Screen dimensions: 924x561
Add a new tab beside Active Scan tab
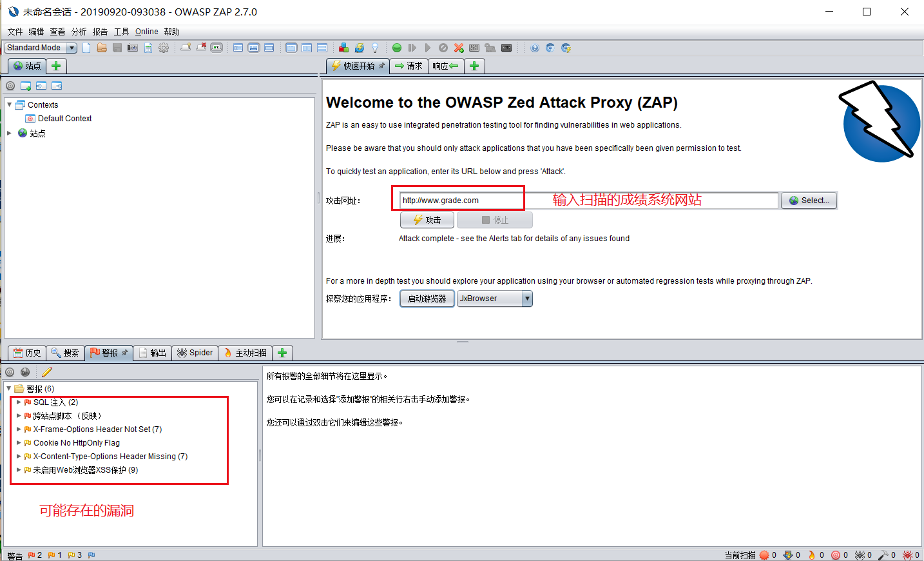282,353
